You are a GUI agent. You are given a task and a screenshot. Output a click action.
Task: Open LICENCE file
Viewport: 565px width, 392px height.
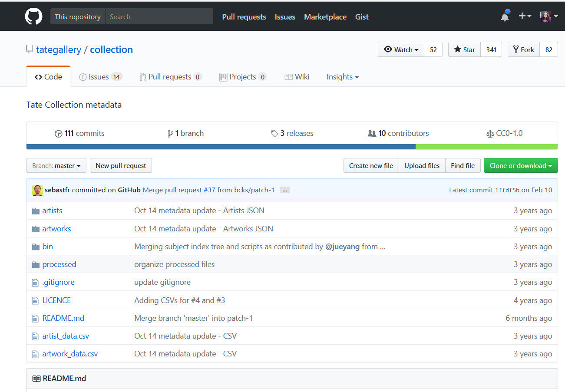click(56, 300)
